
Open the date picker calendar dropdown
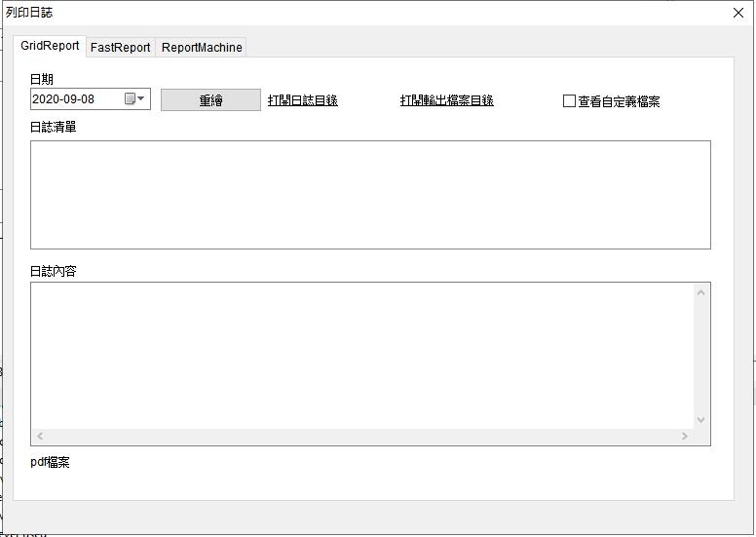point(135,98)
